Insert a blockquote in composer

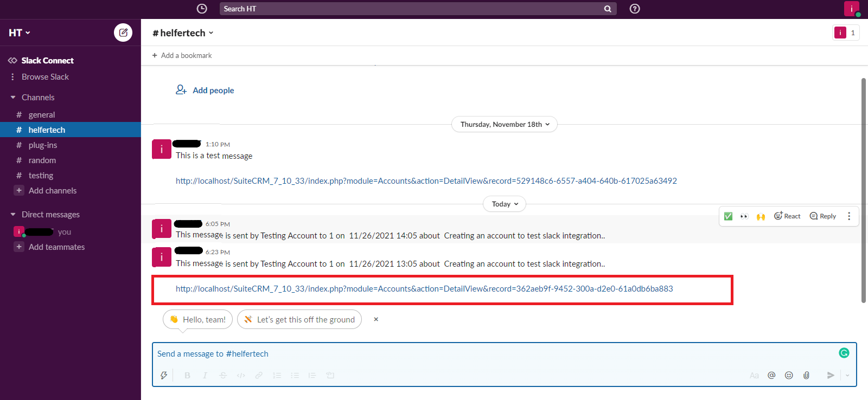click(x=312, y=375)
